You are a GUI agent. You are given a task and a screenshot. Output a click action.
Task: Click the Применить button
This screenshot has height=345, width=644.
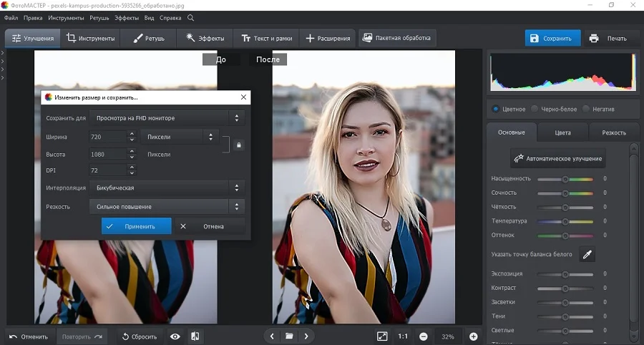point(136,226)
